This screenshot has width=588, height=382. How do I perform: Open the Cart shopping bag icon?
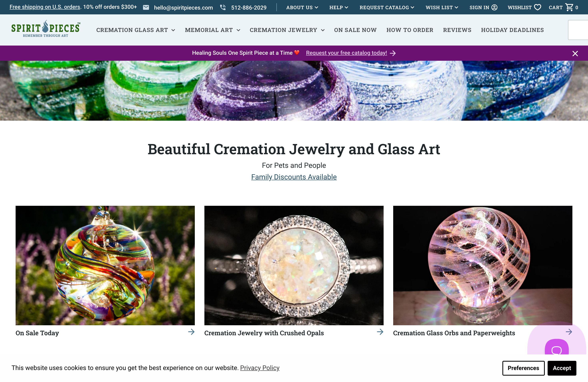(570, 7)
